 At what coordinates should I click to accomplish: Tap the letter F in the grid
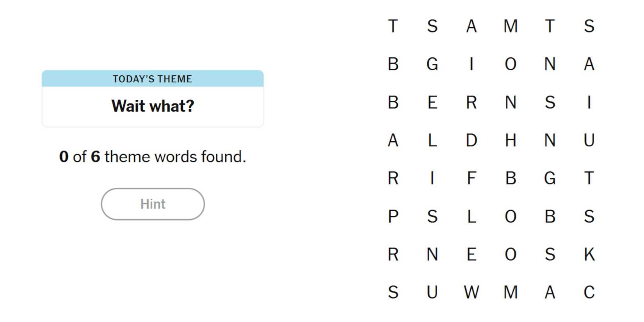point(471,178)
